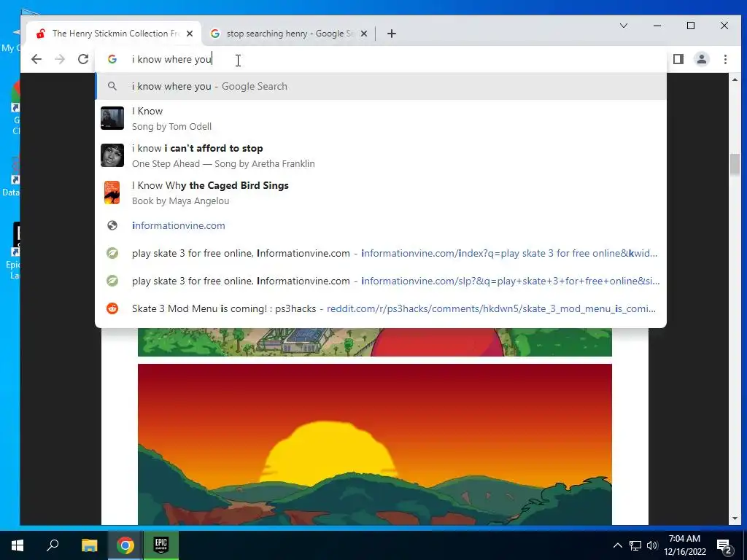The height and width of the screenshot is (560, 747).
Task: Open Windows taskbar search
Action: point(53,545)
